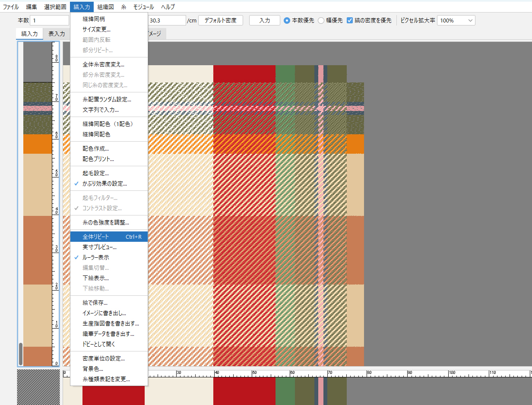Select 背景色 in the menu
Screen dimensions: 532x405
click(x=93, y=369)
